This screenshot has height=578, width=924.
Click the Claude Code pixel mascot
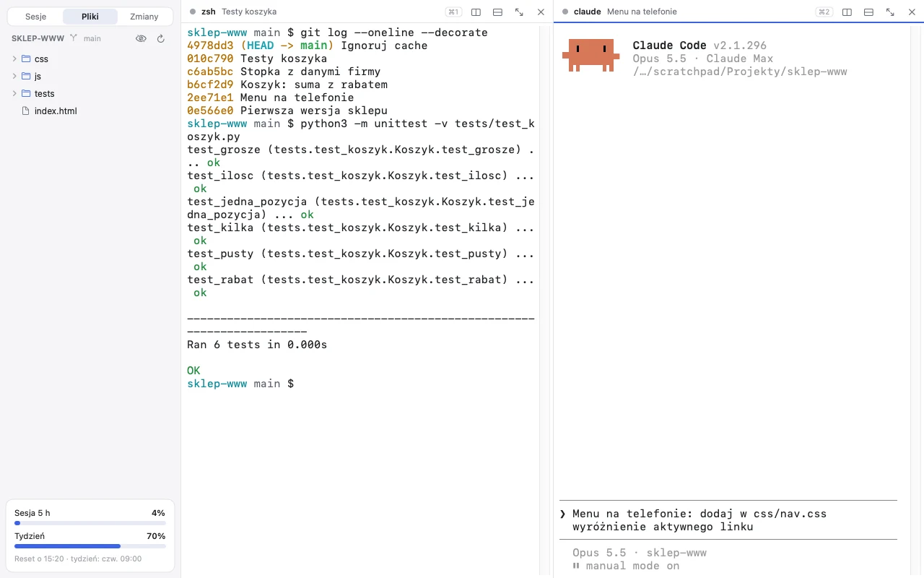pos(590,56)
